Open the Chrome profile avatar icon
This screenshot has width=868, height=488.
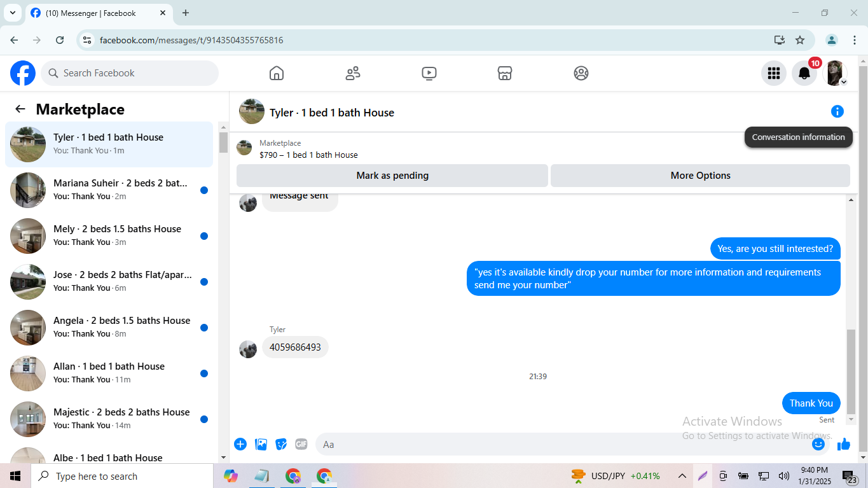pyautogui.click(x=832, y=40)
